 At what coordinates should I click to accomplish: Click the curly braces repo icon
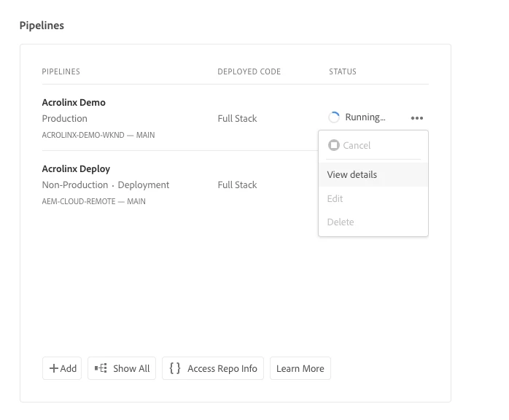[x=175, y=368]
